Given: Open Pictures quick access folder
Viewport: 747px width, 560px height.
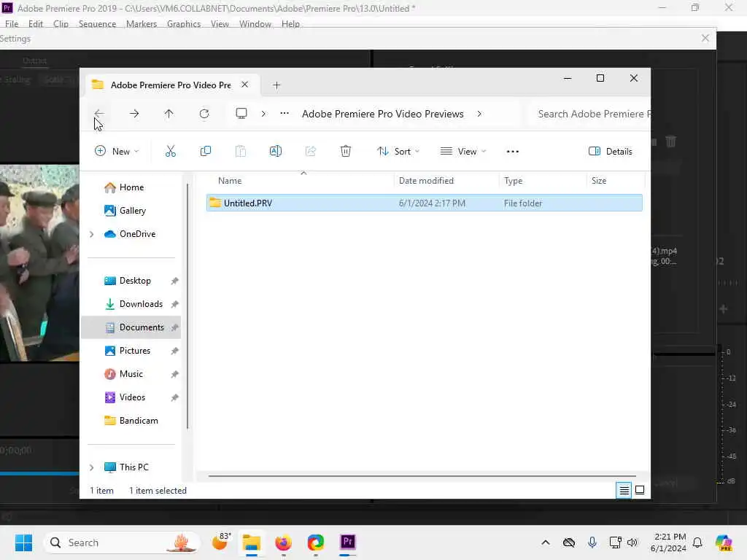Looking at the screenshot, I should pyautogui.click(x=127, y=351).
